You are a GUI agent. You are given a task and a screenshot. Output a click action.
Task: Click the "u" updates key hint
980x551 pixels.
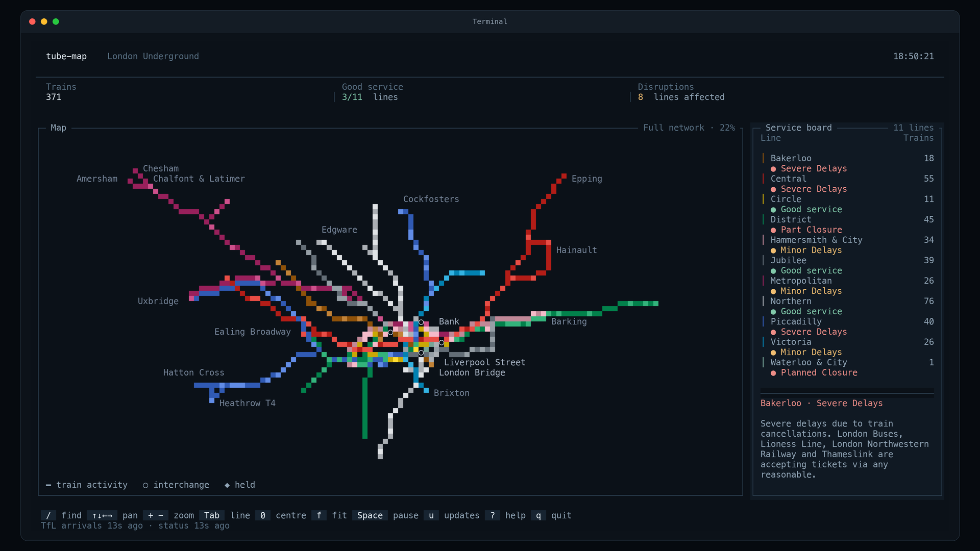pos(431,515)
